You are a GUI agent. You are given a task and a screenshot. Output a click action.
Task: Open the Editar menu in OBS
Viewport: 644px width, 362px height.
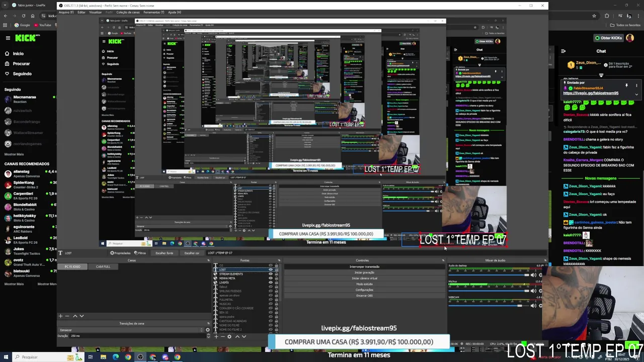tap(82, 12)
